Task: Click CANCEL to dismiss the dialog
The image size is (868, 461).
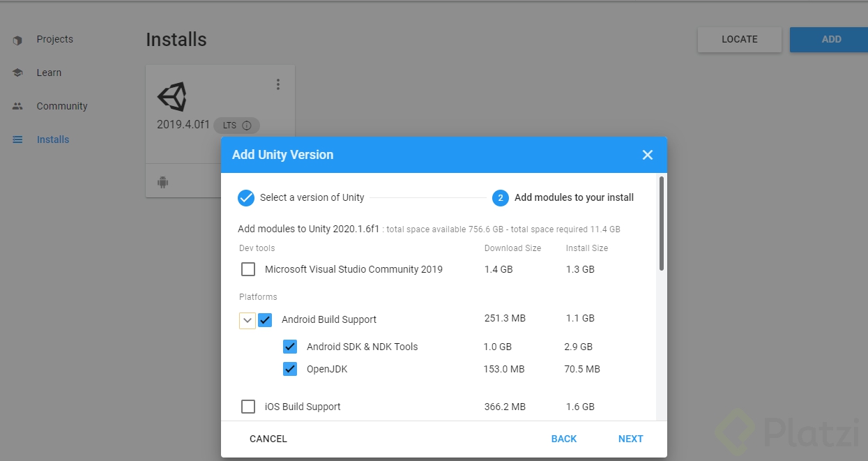Action: click(268, 439)
